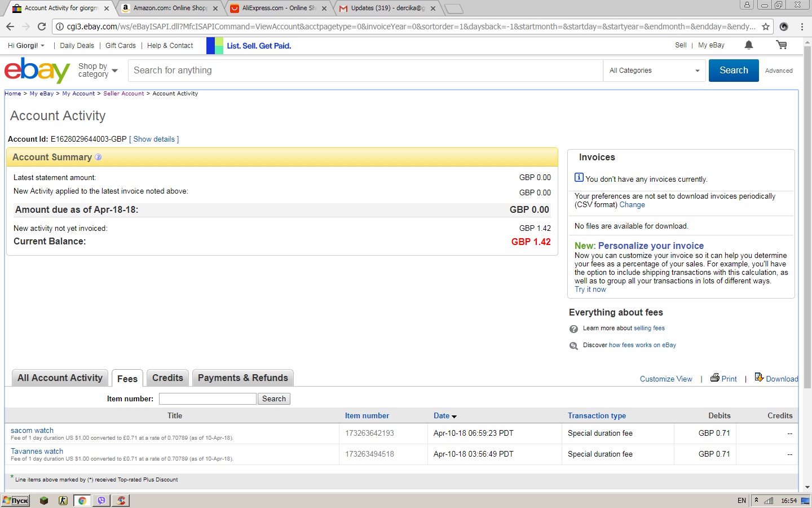
Task: Open the Tavannes watch listing link
Action: pos(37,452)
